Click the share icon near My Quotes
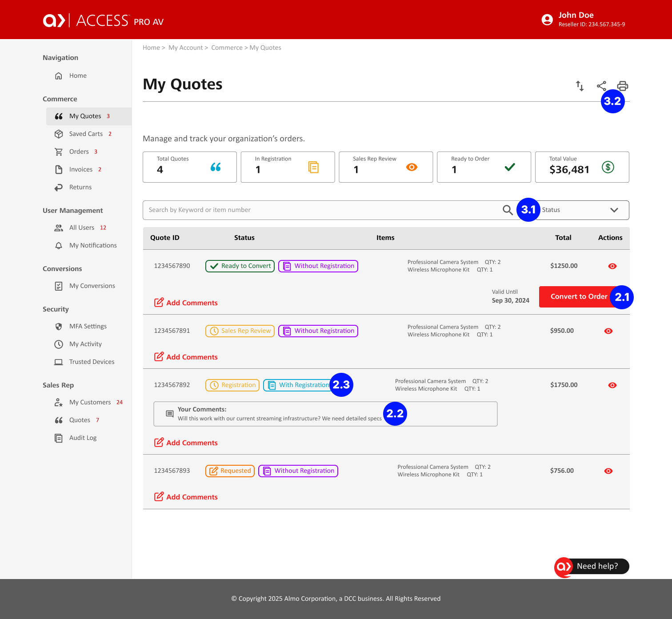Screen dimensions: 672x619 point(601,86)
